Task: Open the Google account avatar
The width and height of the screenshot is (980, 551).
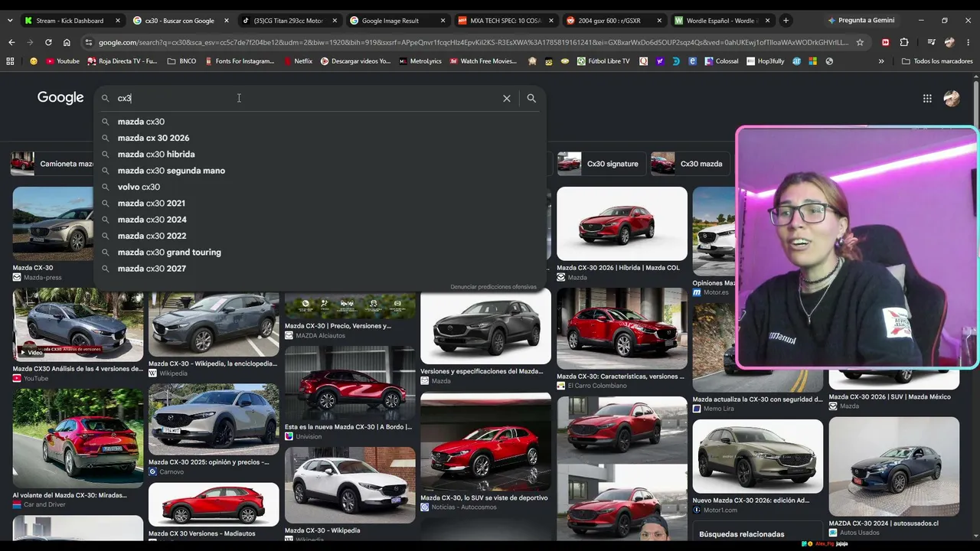Action: click(x=952, y=98)
